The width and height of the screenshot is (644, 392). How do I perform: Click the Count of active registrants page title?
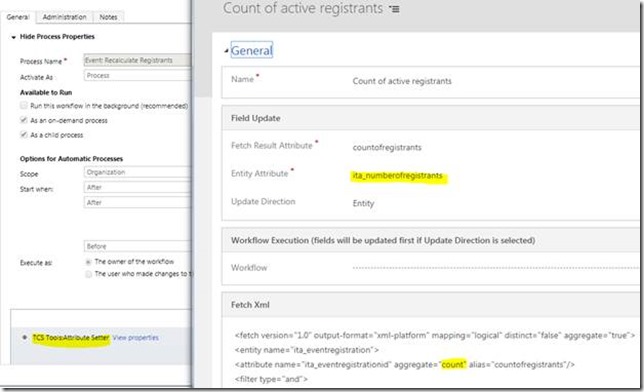(303, 9)
